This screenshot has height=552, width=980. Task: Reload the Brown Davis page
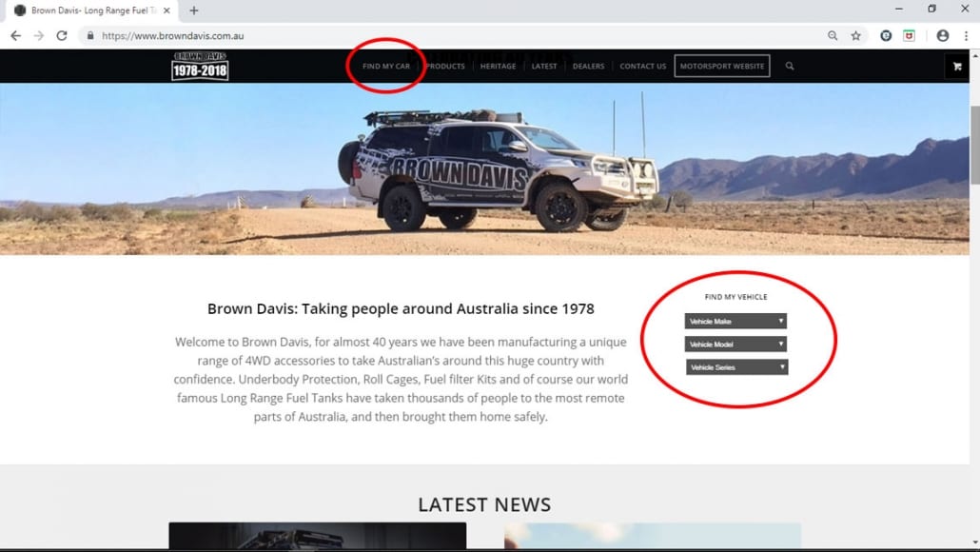click(x=61, y=35)
